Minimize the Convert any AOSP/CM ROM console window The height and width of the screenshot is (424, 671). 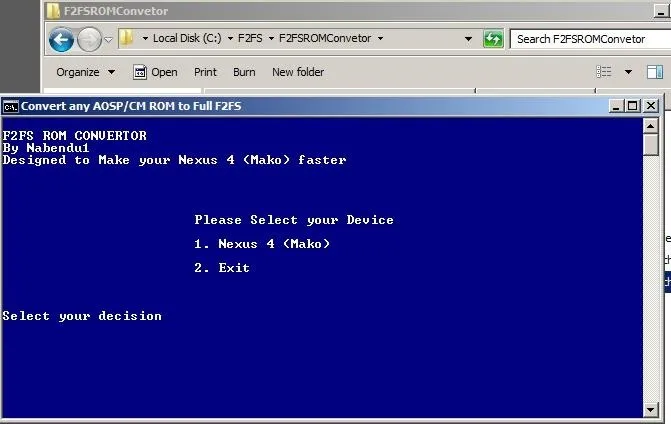tap(616, 106)
